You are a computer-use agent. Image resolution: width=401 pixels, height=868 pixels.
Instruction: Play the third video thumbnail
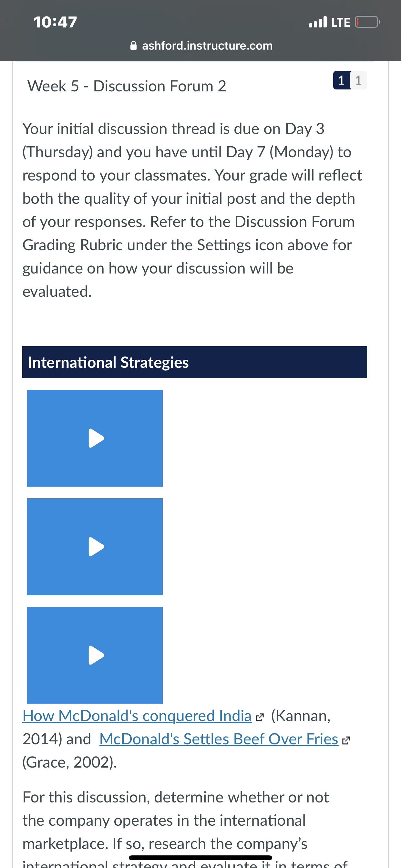point(96,655)
